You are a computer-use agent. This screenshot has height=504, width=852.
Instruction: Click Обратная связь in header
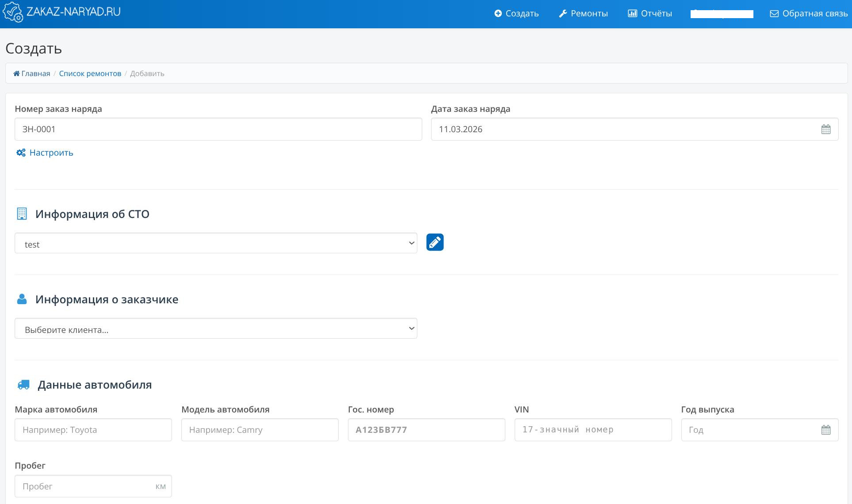tap(809, 14)
